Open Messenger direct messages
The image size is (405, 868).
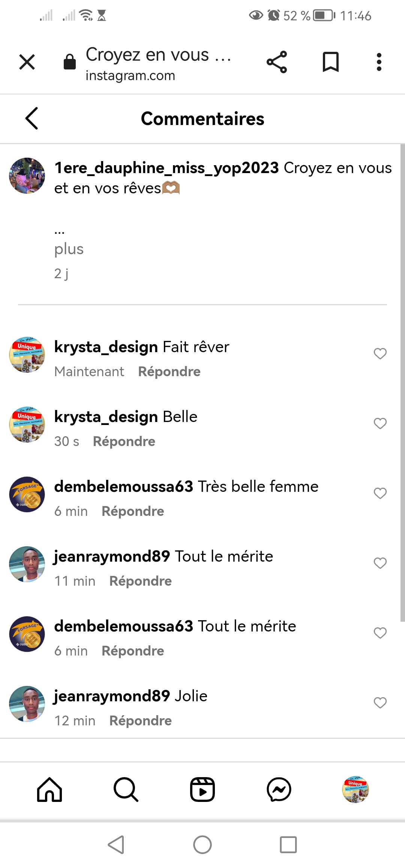[x=279, y=790]
